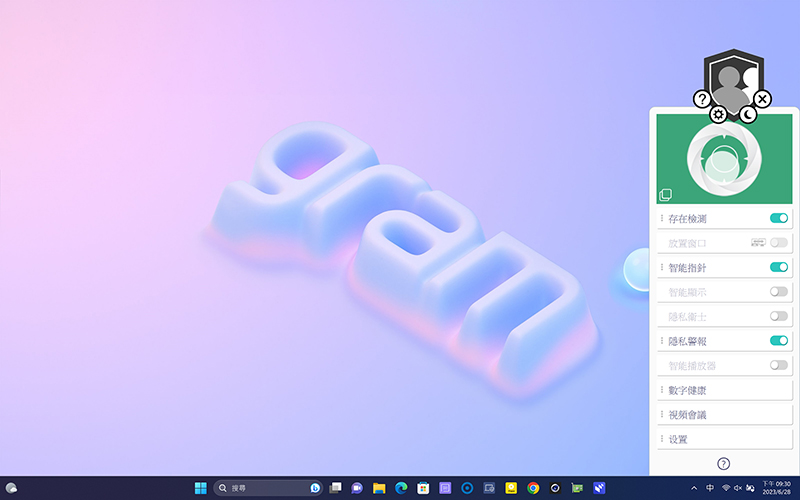Click the question mark beside the shield
Viewport: 800px width, 500px height.
pos(702,99)
